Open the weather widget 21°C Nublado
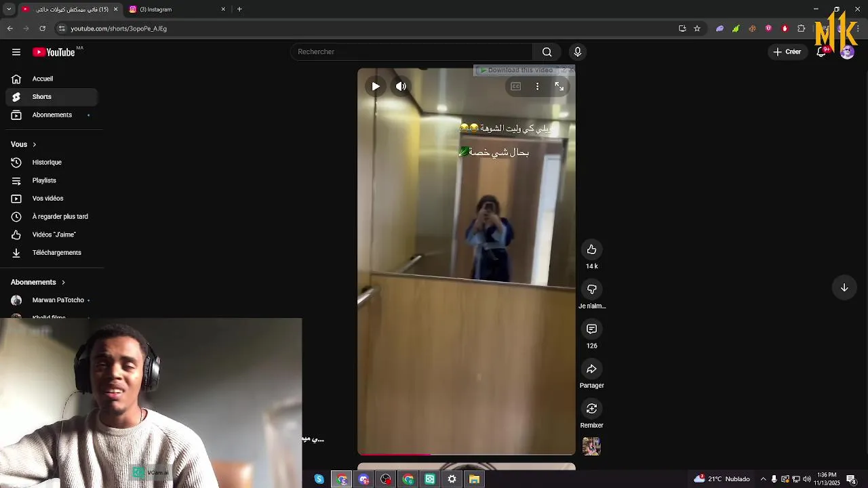 click(x=722, y=479)
